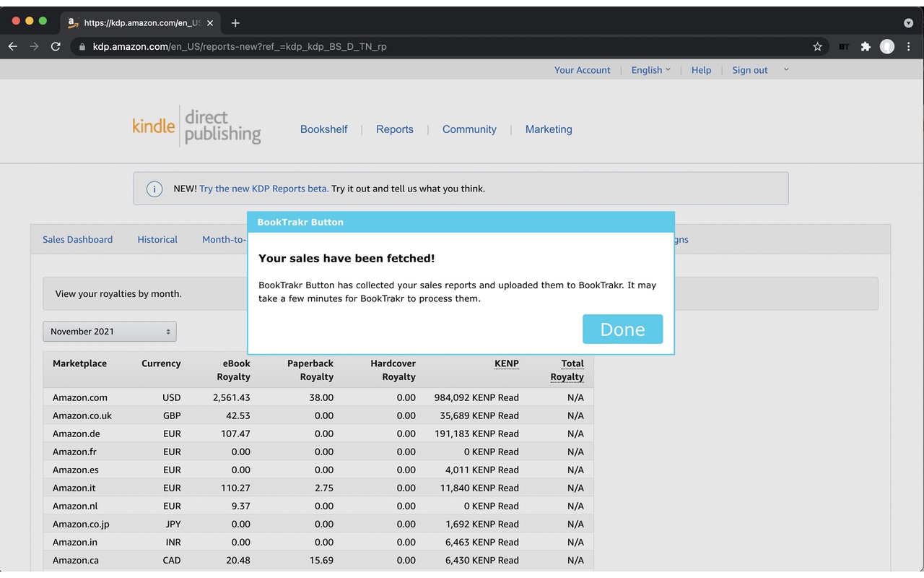Screen dimensions: 924x578
Task: Click the browser back arrow
Action: click(13, 46)
